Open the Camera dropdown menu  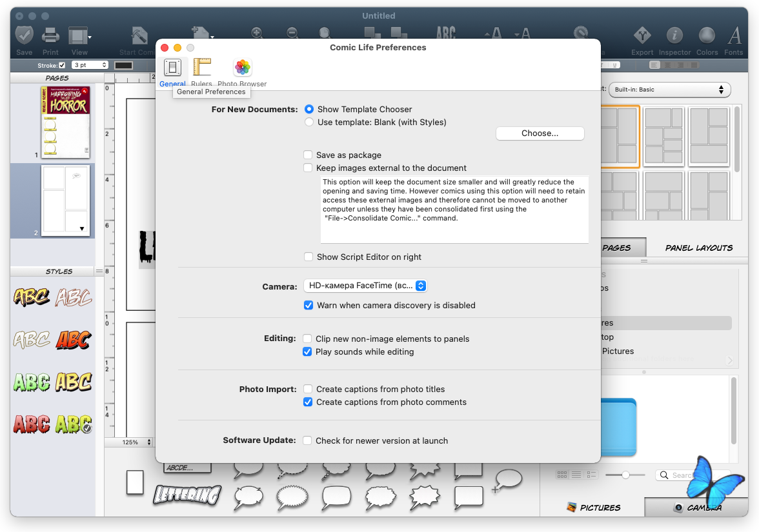(x=365, y=286)
